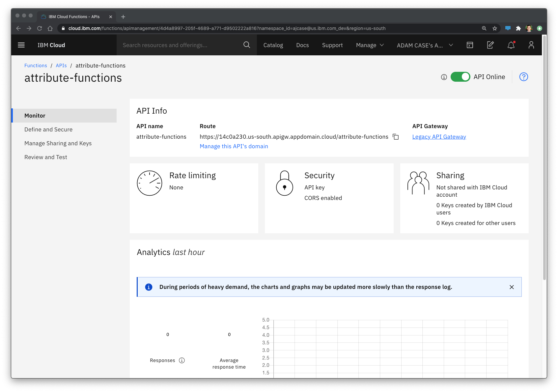Viewport: 558px width, 392px height.
Task: Toggle the API Online switch
Action: point(460,77)
